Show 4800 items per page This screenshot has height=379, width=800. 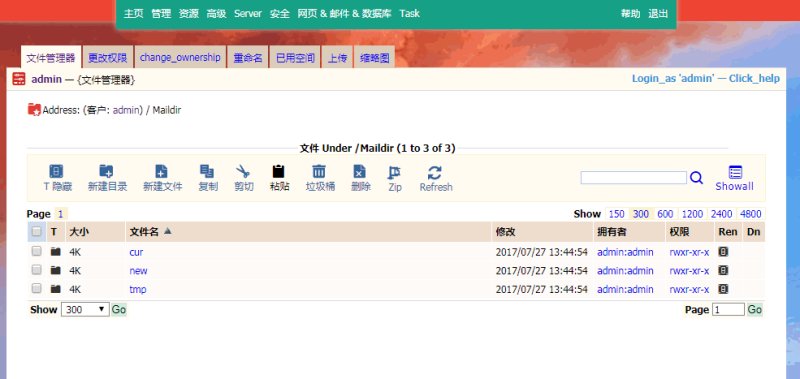(x=751, y=214)
